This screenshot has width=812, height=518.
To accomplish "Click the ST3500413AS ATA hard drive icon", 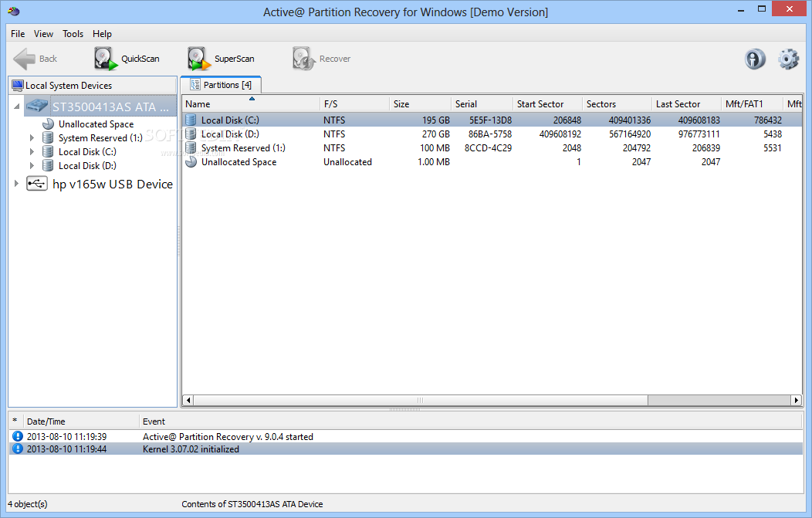I will click(x=37, y=107).
